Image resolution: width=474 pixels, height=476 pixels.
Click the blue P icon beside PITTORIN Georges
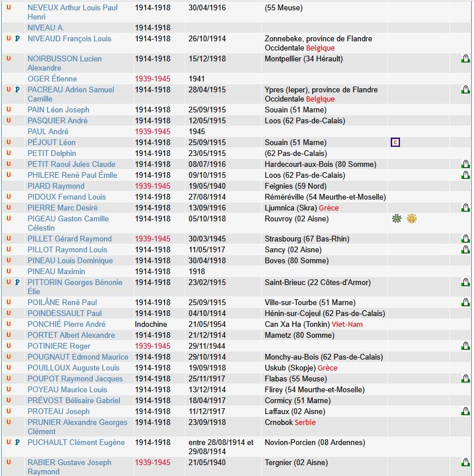tap(17, 283)
